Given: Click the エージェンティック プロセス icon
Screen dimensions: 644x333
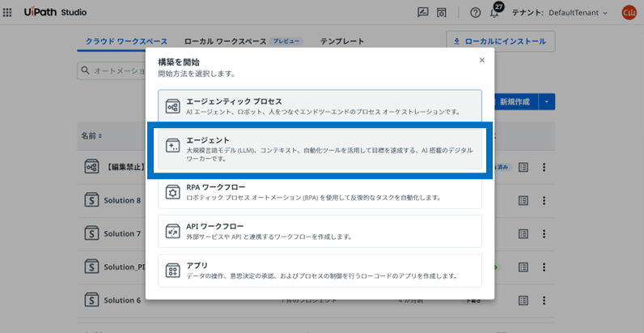Looking at the screenshot, I should pyautogui.click(x=172, y=106).
